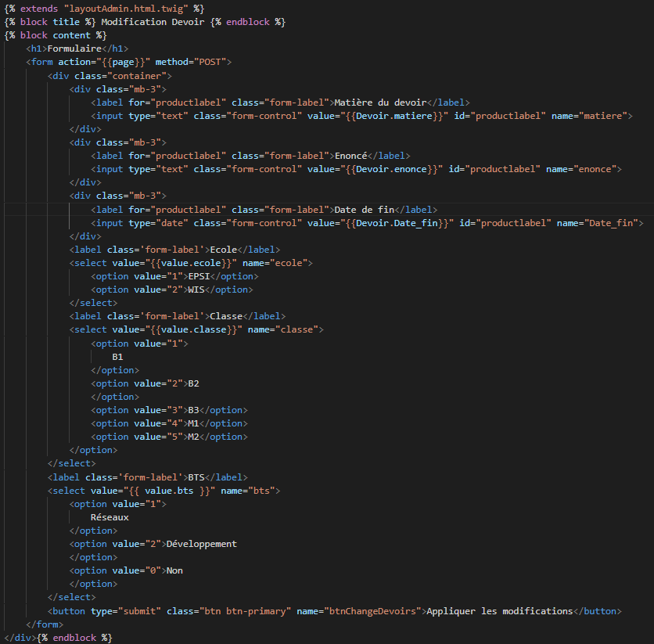Click the option text "B3"

193,411
